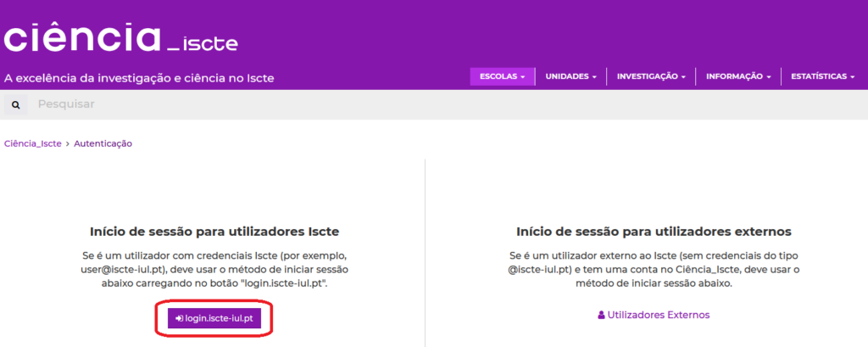Click the user icon beside Utilizadores Externos
Screen dimensions: 868x347
pos(601,315)
